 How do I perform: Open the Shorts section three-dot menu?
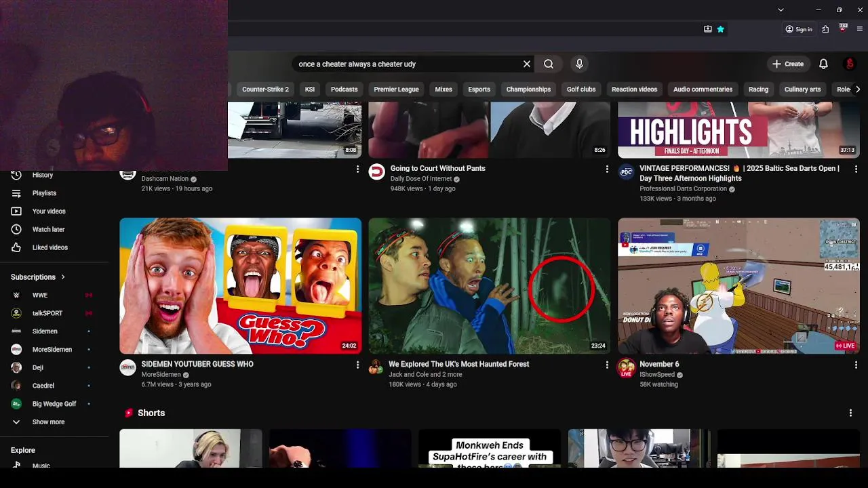(x=850, y=413)
